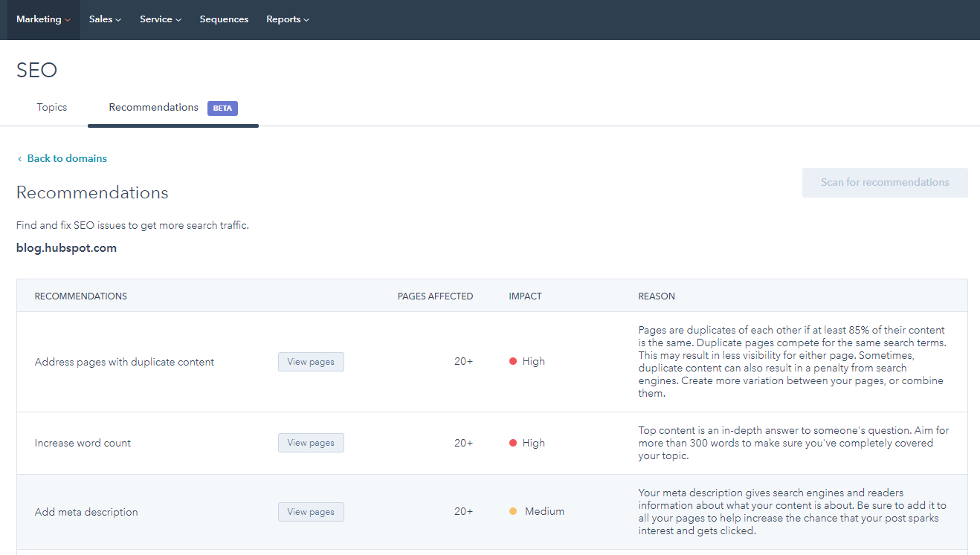Click the Impact column header
The width and height of the screenshot is (980, 555).
click(525, 296)
